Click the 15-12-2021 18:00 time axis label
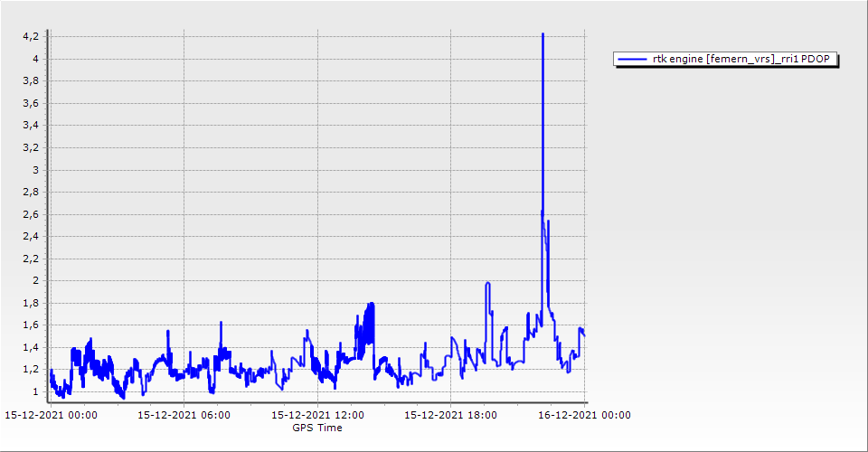The height and width of the screenshot is (452, 868). click(450, 415)
